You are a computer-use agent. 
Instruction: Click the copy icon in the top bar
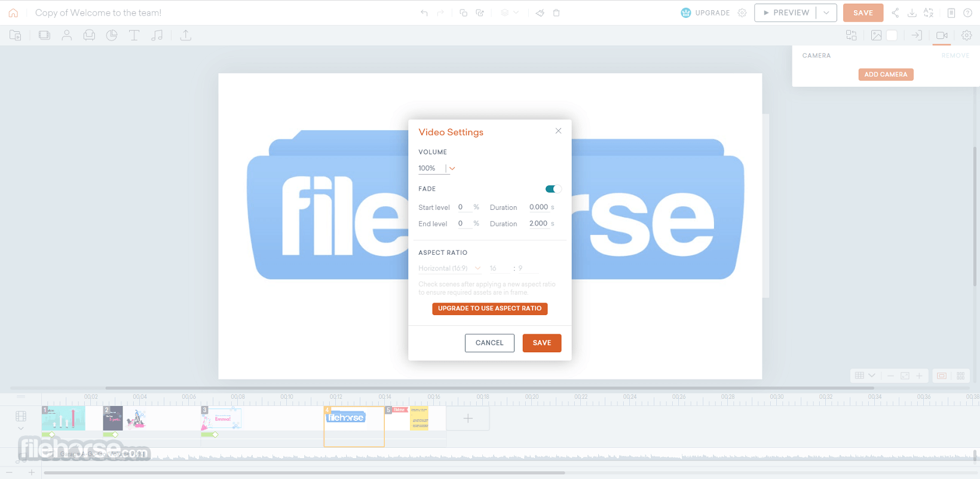pos(463,13)
